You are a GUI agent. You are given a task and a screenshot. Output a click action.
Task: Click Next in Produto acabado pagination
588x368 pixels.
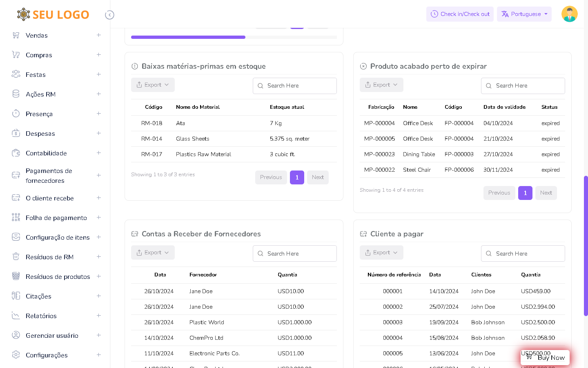[546, 193]
